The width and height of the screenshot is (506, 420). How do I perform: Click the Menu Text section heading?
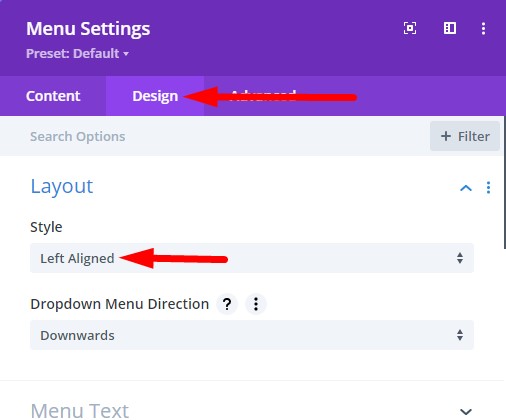80,411
